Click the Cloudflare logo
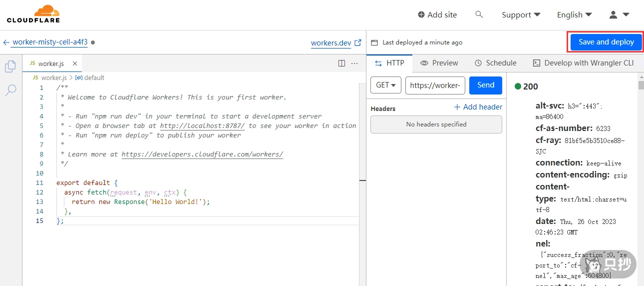 tap(33, 14)
